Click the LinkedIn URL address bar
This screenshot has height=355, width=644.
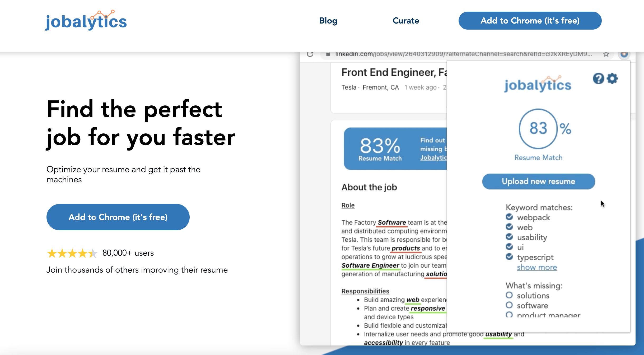click(x=462, y=54)
